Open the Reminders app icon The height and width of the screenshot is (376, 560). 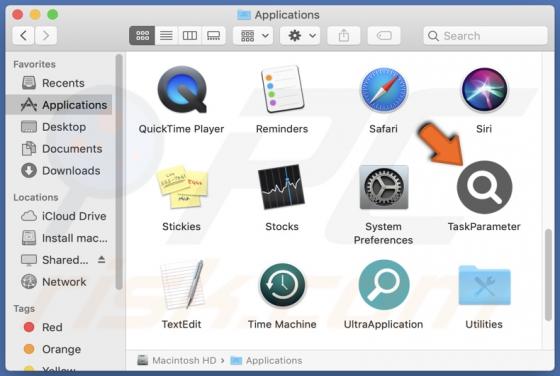(282, 89)
